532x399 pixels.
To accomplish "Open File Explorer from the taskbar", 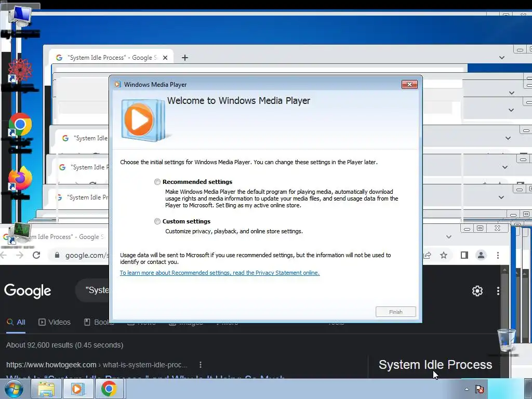I will [x=46, y=389].
